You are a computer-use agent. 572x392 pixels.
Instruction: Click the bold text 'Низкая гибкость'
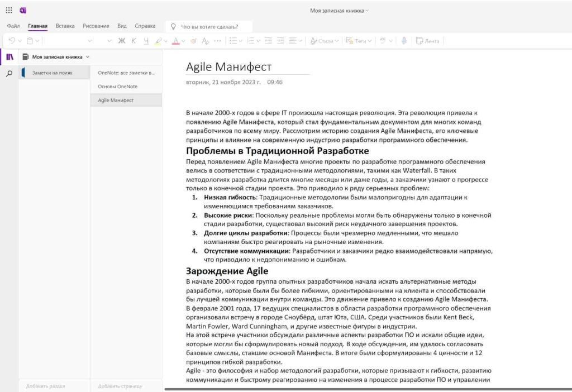[230, 197]
